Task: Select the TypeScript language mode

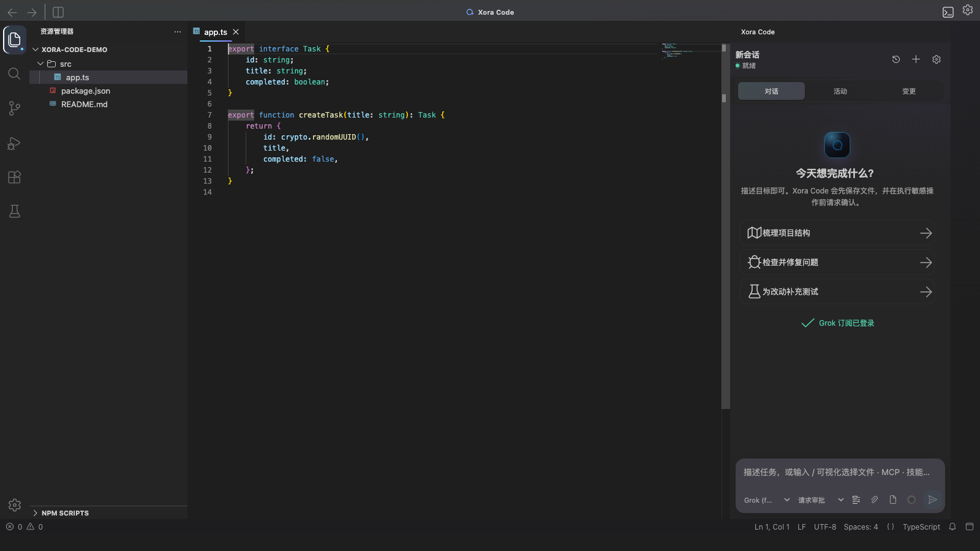Action: pos(921,527)
